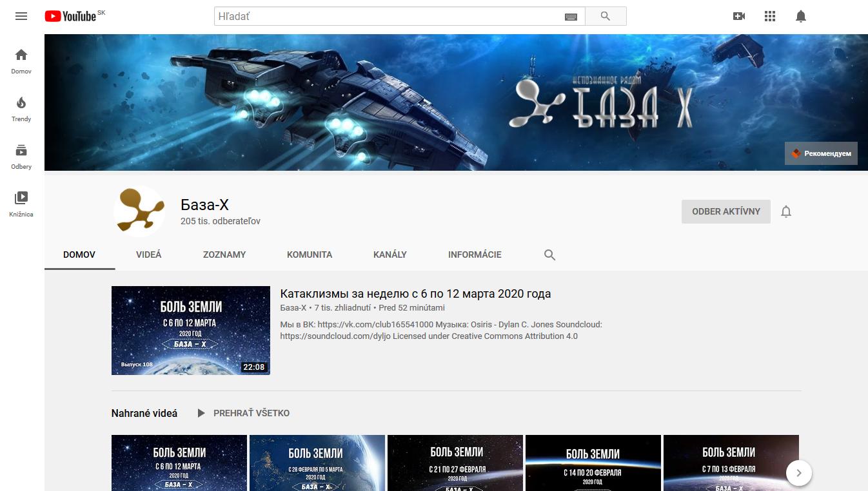Image resolution: width=868 pixels, height=491 pixels.
Task: Switch to the VIDEÁ tab
Action: tap(149, 255)
